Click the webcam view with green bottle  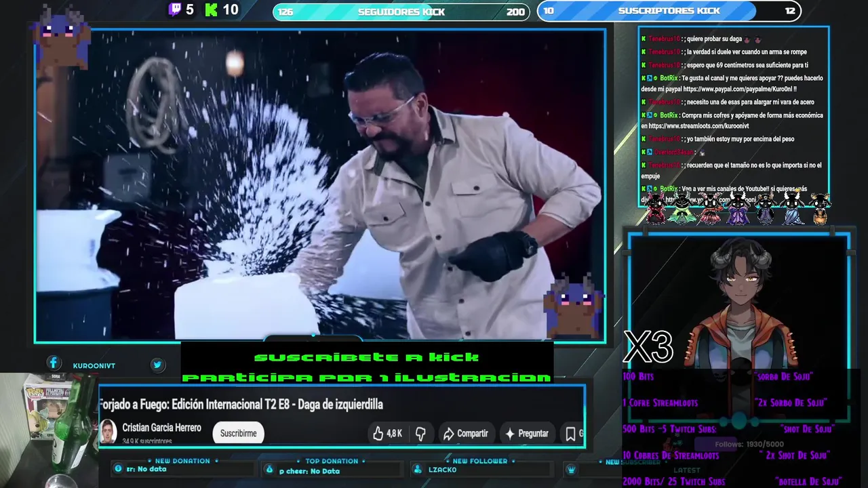pyautogui.click(x=47, y=430)
